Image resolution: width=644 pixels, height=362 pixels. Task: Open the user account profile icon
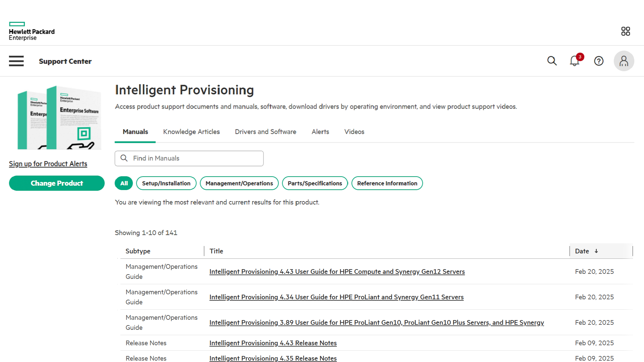tap(624, 61)
